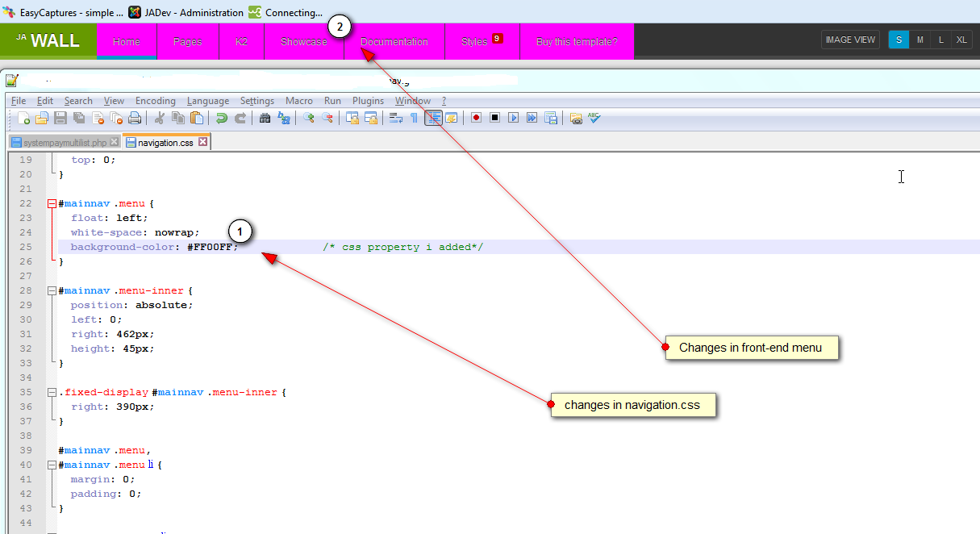The height and width of the screenshot is (534, 980).
Task: Open Pages in JA Wall menu
Action: coord(187,41)
